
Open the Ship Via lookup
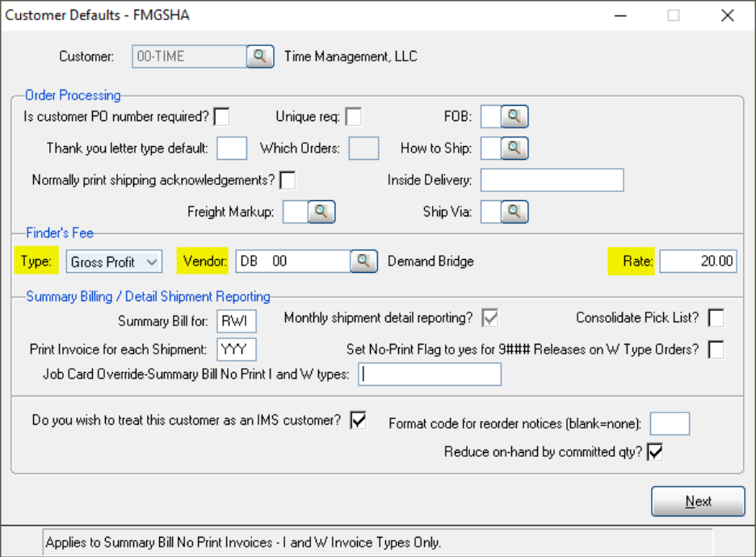click(x=514, y=212)
